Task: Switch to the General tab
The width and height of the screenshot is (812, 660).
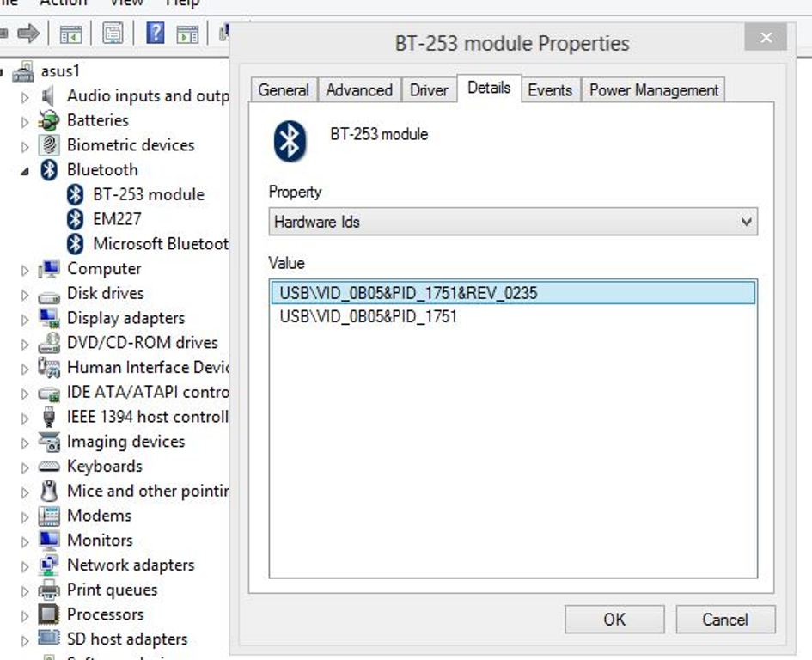Action: click(x=284, y=90)
